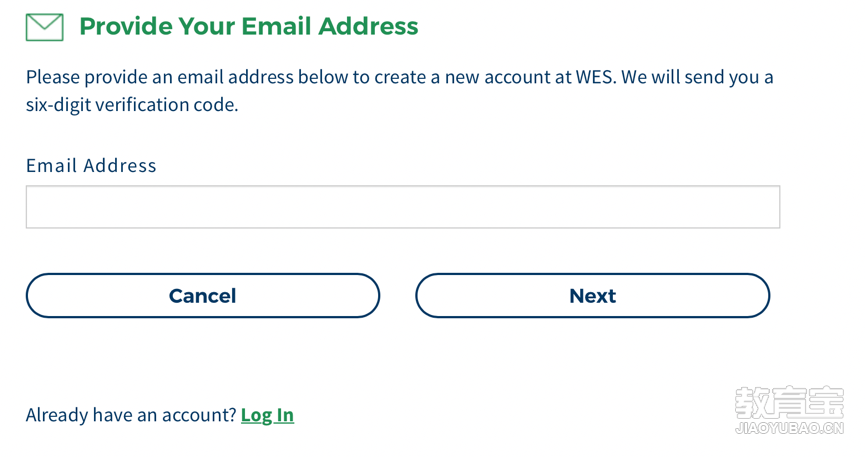
Task: Click the Email Address input field
Action: pyautogui.click(x=403, y=207)
